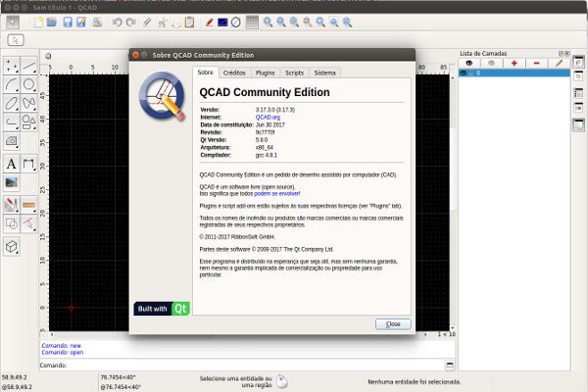This screenshot has width=588, height=392.
Task: Click the list panel icon in right sidebar
Action: tap(578, 93)
